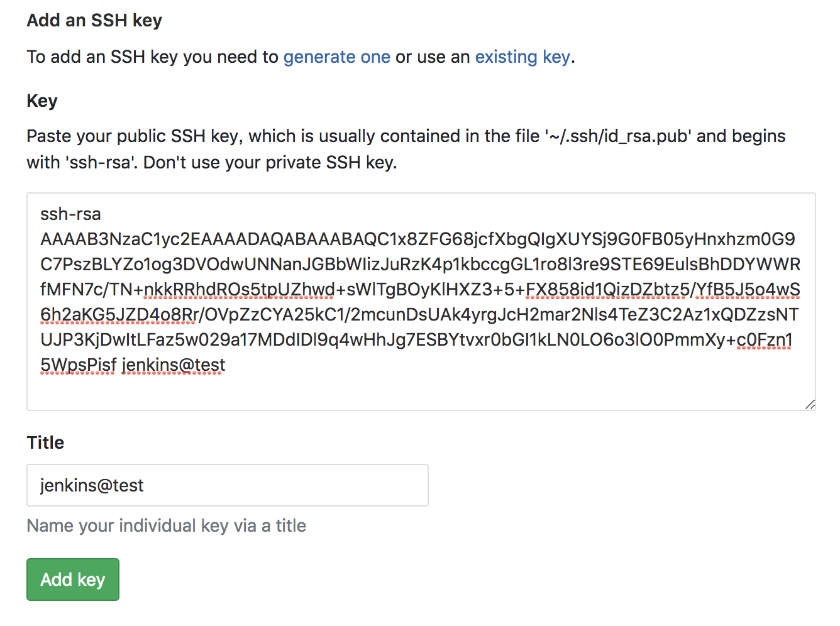Click the "Title" field label
Viewport: 840px width, 626px height.
[45, 442]
